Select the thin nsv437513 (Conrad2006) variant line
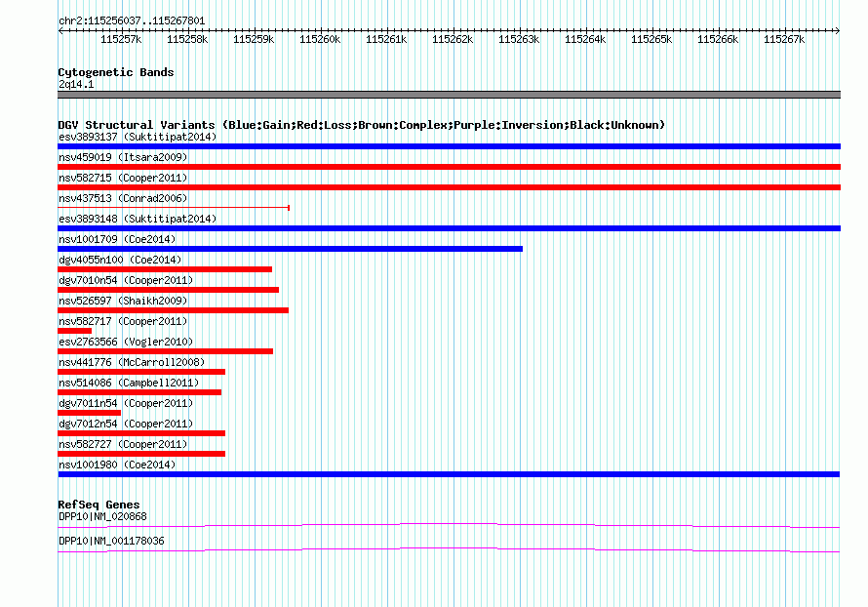 coord(174,208)
